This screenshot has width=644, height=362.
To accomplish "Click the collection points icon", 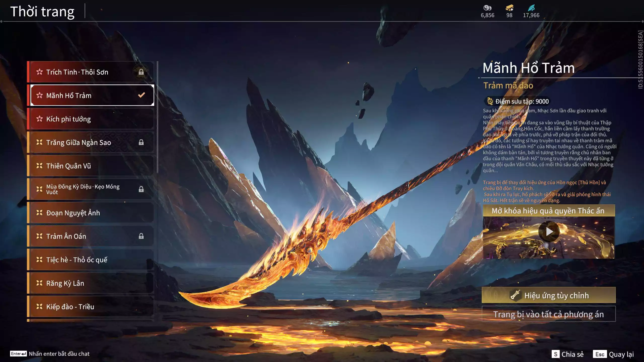I will click(x=490, y=101).
